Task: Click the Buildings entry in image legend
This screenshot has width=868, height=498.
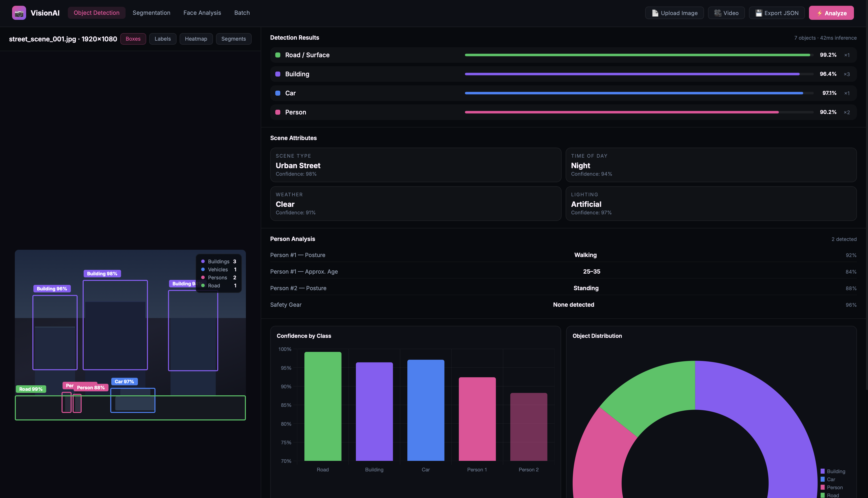Action: pyautogui.click(x=219, y=262)
